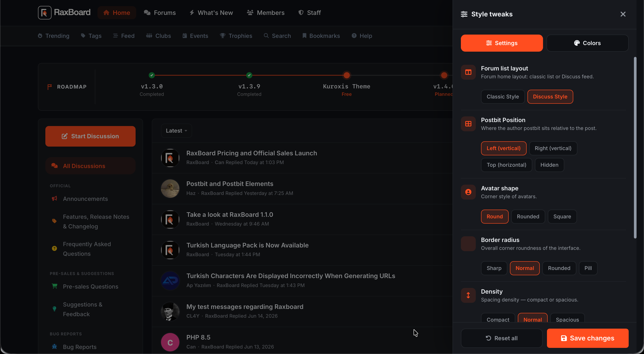This screenshot has height=354, width=644.
Task: Click the Avatar shape user icon
Action: (x=468, y=192)
